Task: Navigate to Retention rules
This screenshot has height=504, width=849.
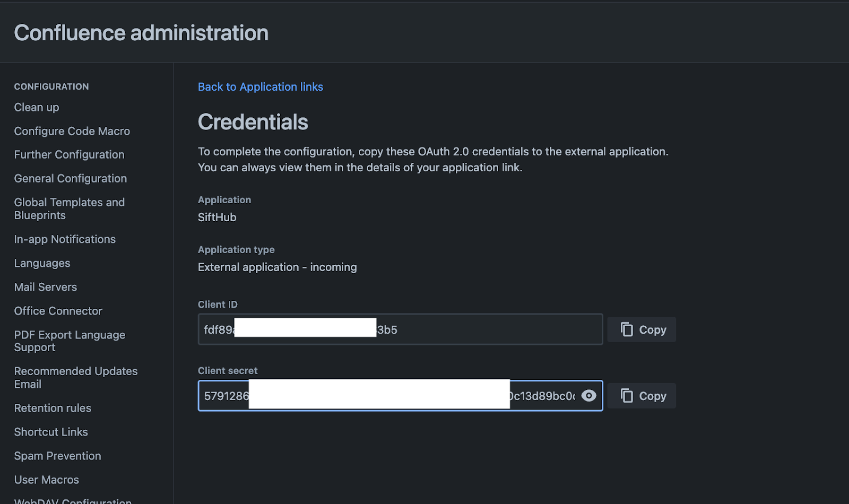Action: [53, 408]
